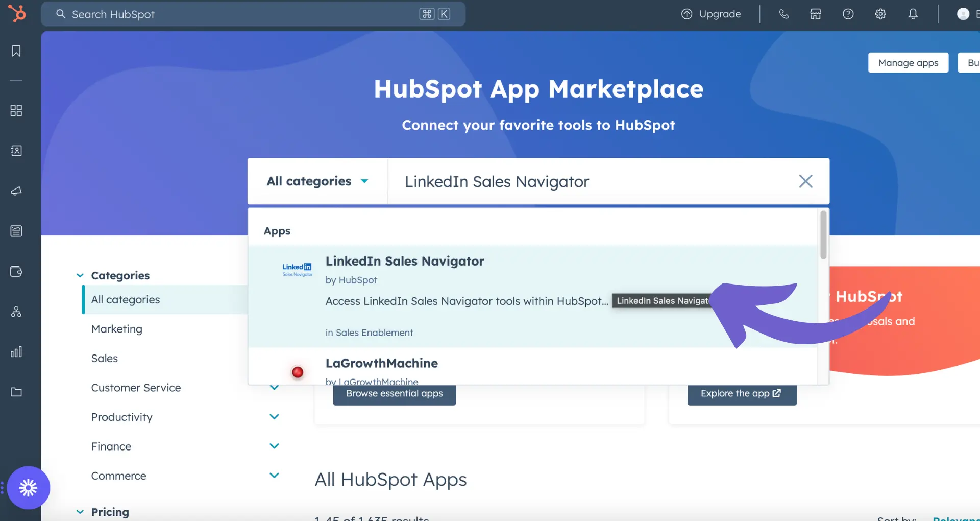Click 'by HubSpot' text in result
Screen dimensions: 980x521
tap(351, 280)
